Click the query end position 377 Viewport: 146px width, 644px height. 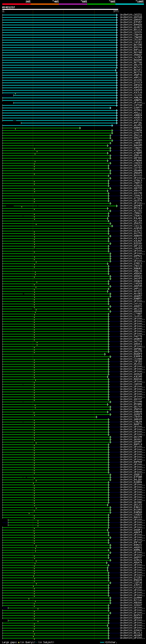coord(115,11)
